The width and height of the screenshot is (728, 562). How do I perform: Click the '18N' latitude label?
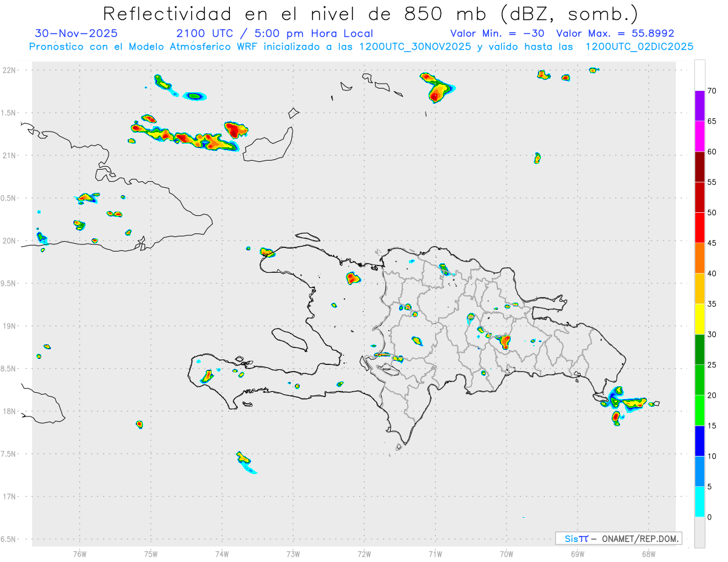click(10, 411)
